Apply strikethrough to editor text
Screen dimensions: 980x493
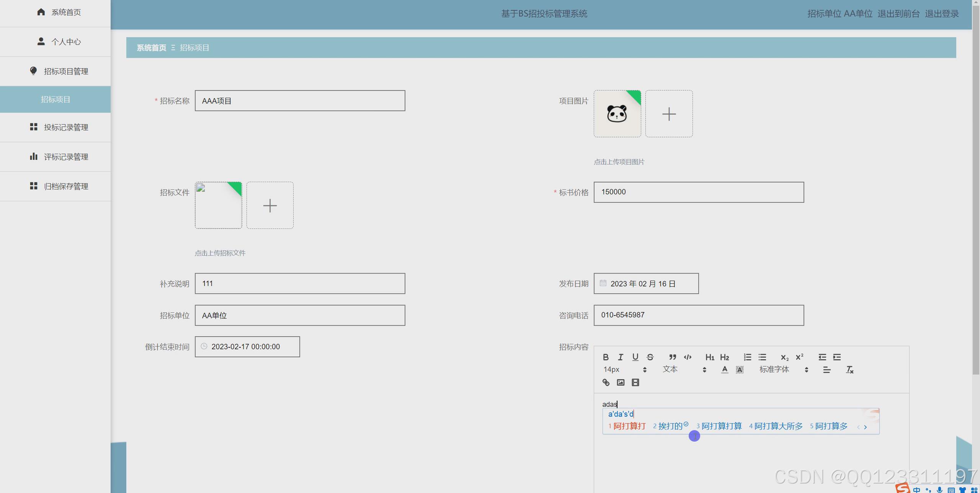click(x=650, y=357)
